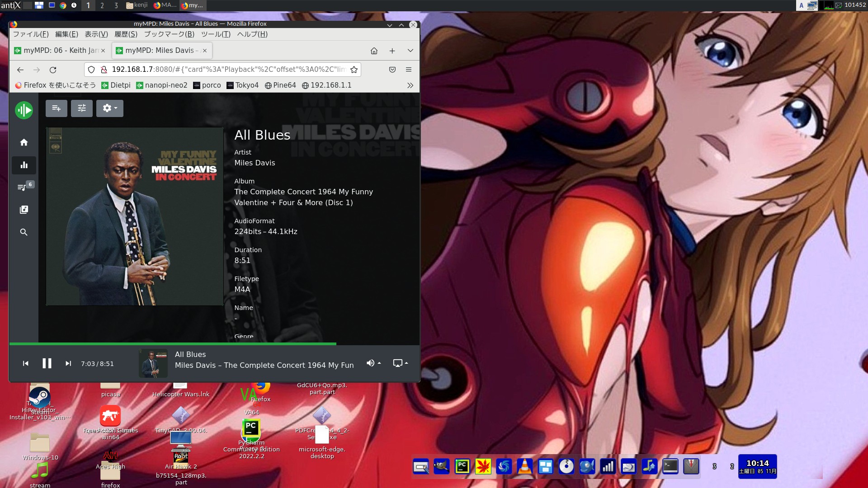Expand the volume control dropdown
This screenshot has width=868, height=488.
coord(373,363)
